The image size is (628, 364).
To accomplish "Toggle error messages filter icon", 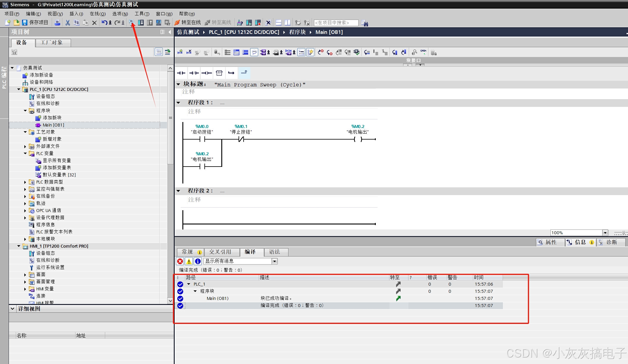I will pyautogui.click(x=180, y=261).
